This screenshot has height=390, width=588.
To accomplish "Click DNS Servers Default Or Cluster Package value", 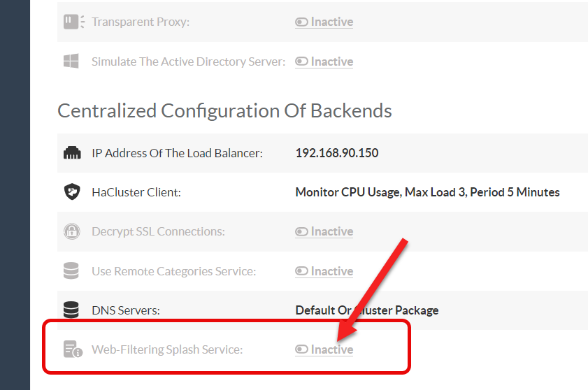I will point(366,310).
